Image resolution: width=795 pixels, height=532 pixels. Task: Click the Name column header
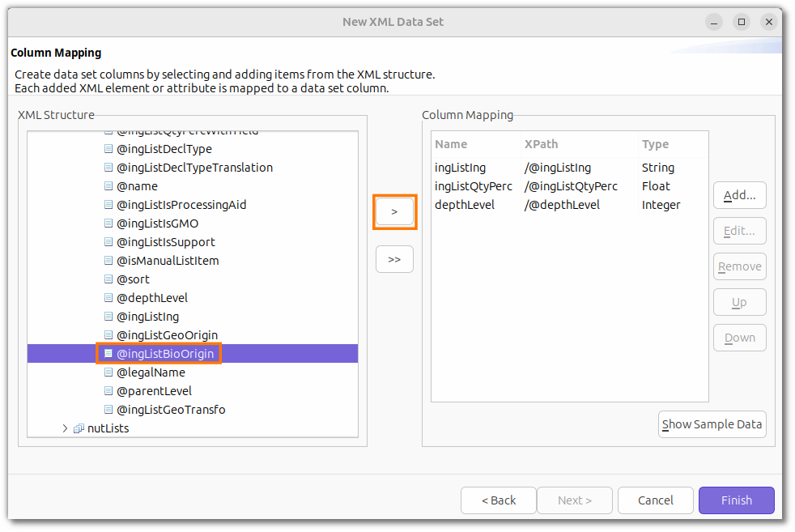pos(475,144)
